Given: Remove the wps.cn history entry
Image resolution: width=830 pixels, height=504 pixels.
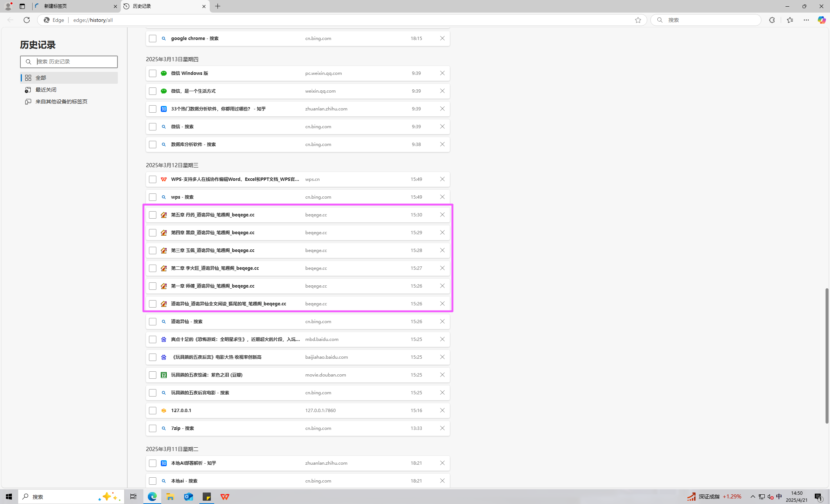Looking at the screenshot, I should [x=442, y=179].
